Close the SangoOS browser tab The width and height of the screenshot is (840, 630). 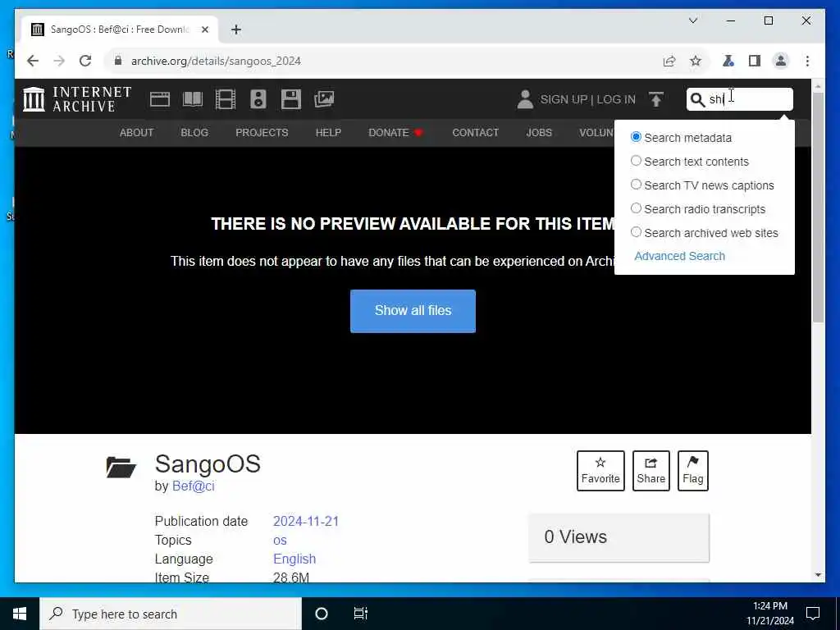204,30
